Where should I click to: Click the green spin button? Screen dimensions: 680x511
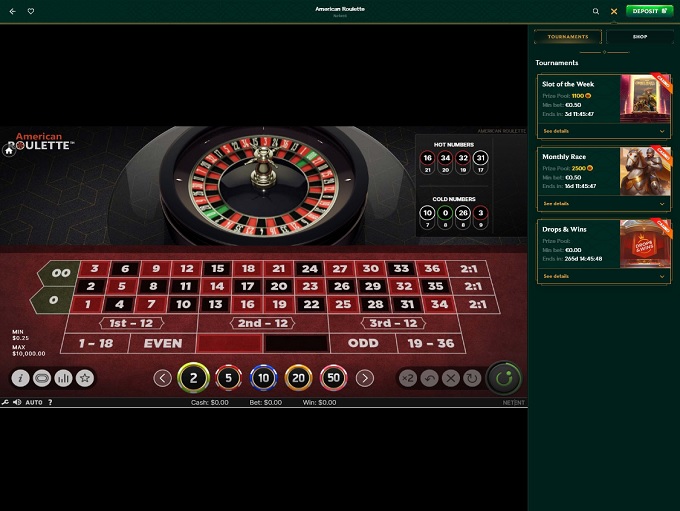503,378
